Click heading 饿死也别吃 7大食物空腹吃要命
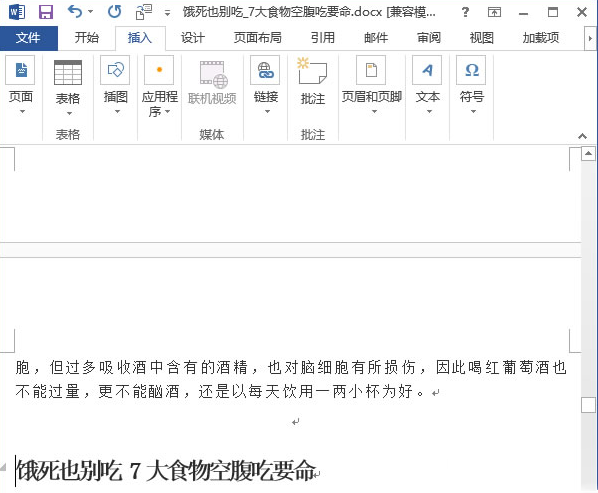 click(166, 471)
